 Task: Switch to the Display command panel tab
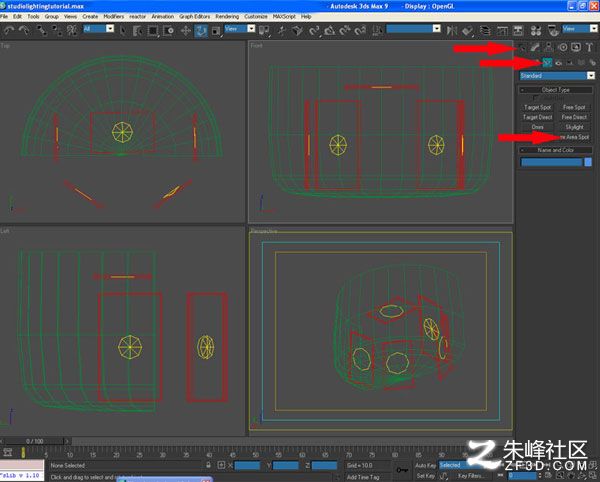pyautogui.click(x=576, y=47)
